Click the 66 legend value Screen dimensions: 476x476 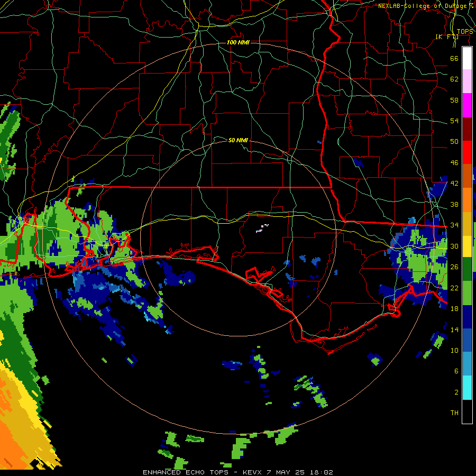pyautogui.click(x=454, y=58)
